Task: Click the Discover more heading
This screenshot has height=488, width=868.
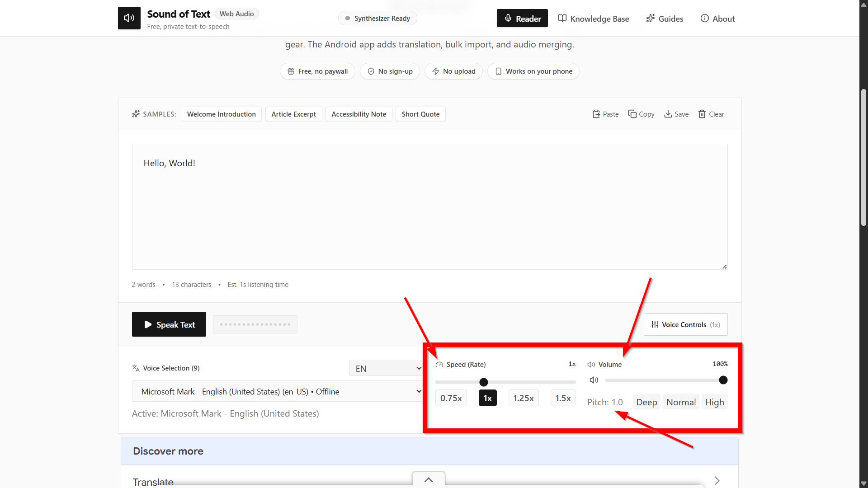Action: (x=168, y=451)
